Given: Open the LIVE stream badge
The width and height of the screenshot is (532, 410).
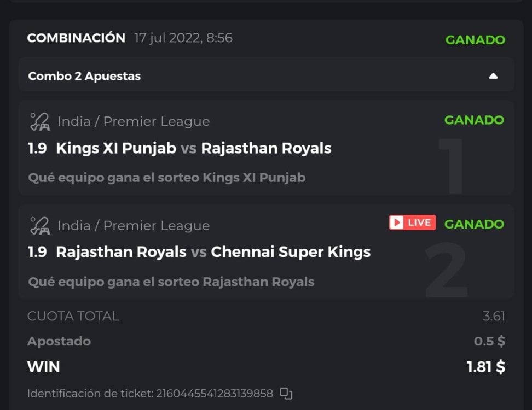Looking at the screenshot, I should tap(412, 222).
